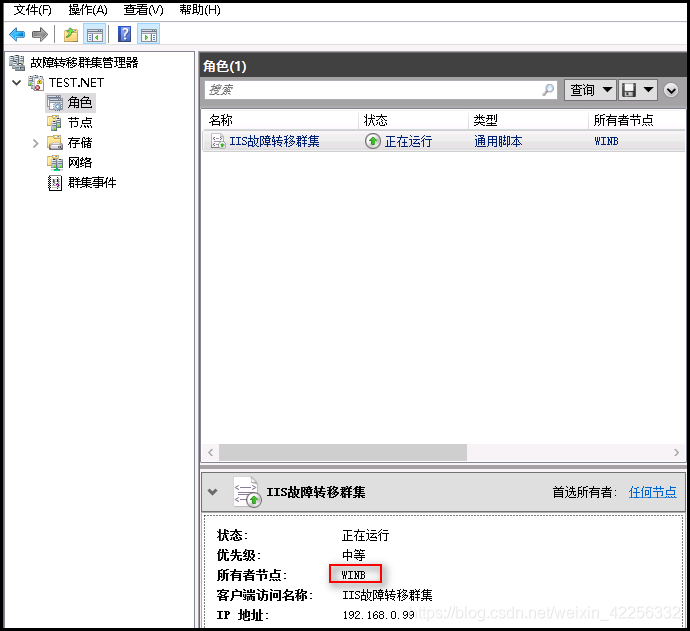The image size is (690, 631).
Task: Select 节点 in the tree
Action: coord(80,122)
